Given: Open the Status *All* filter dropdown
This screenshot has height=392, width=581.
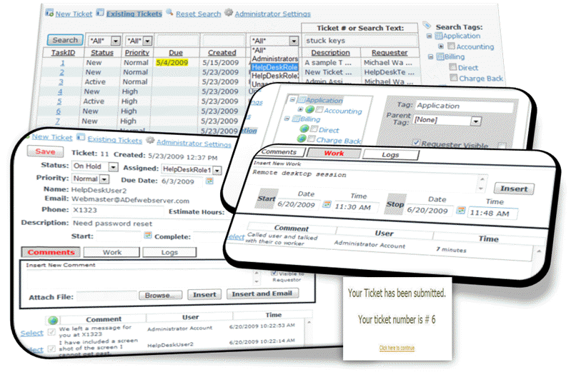Looking at the screenshot, I should point(116,41).
